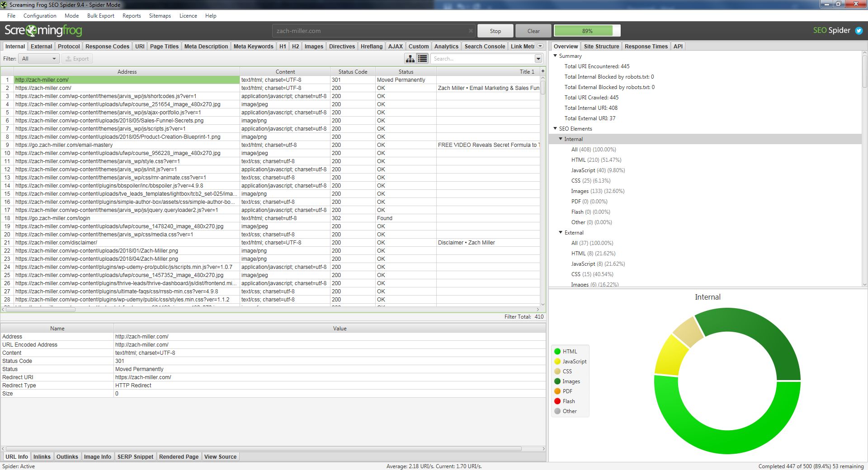868x470 pixels.
Task: Open the Hreflang tab
Action: 372,46
